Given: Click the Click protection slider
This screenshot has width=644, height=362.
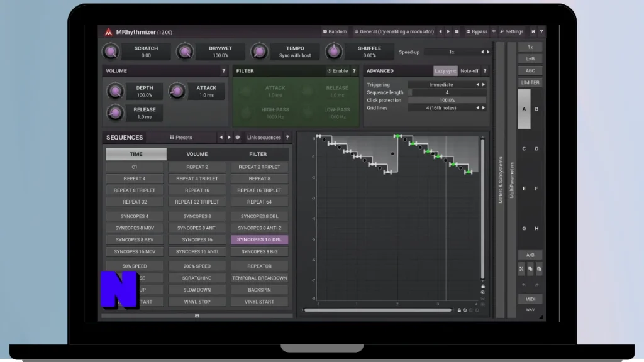Looking at the screenshot, I should pyautogui.click(x=447, y=100).
